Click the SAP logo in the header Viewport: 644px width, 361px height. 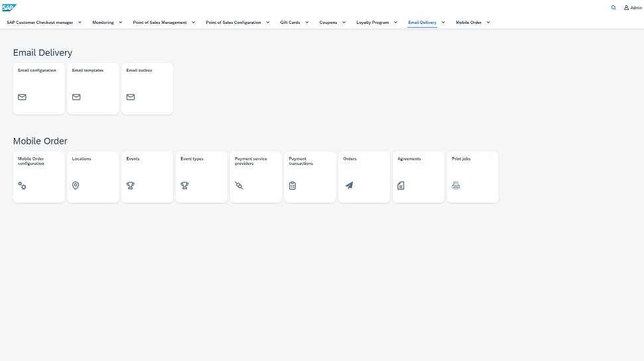(9, 8)
